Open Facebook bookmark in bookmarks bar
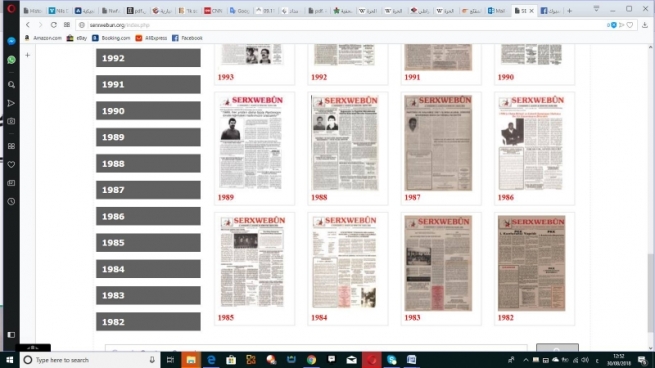The width and height of the screenshot is (655, 368). [x=187, y=38]
